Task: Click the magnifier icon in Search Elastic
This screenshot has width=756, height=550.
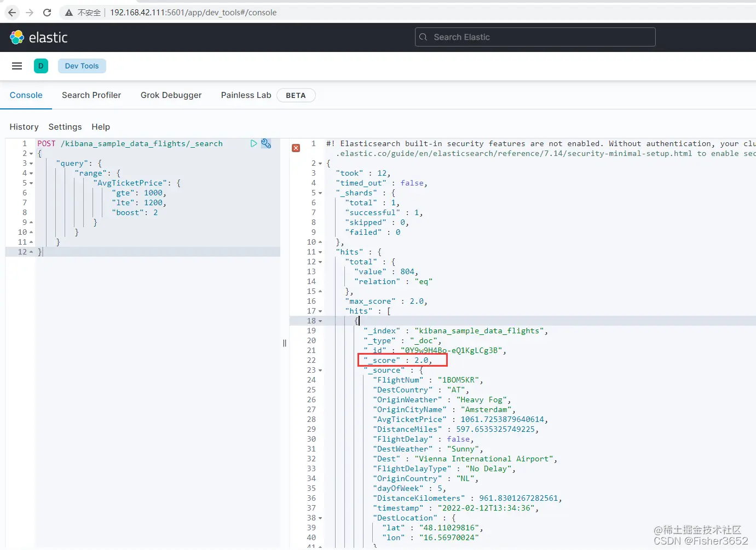Action: pos(423,37)
